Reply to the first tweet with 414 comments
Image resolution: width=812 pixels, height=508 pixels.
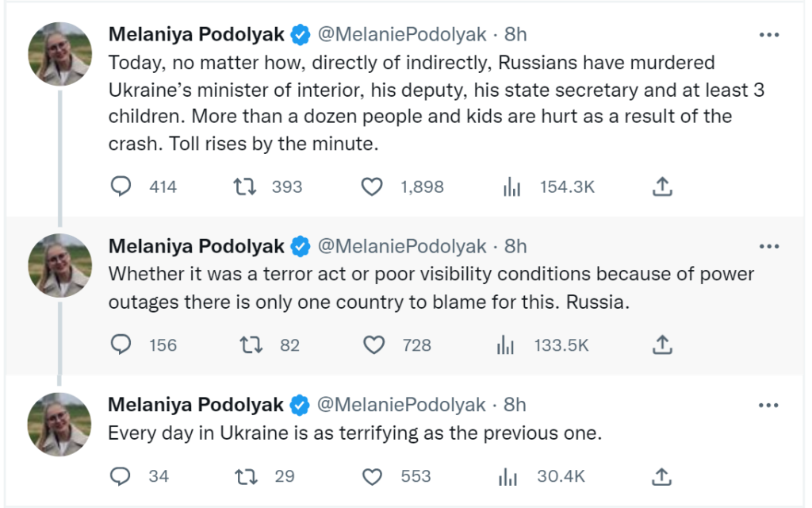tap(121, 187)
